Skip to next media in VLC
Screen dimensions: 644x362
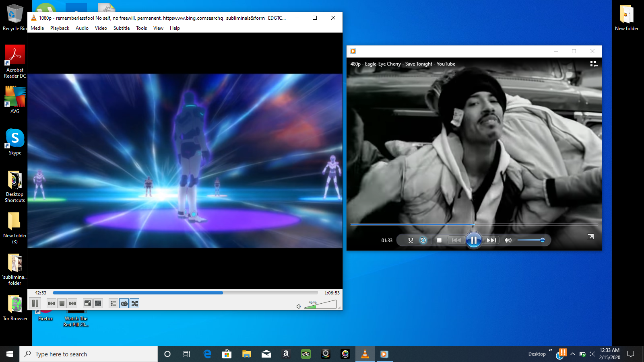tap(72, 303)
